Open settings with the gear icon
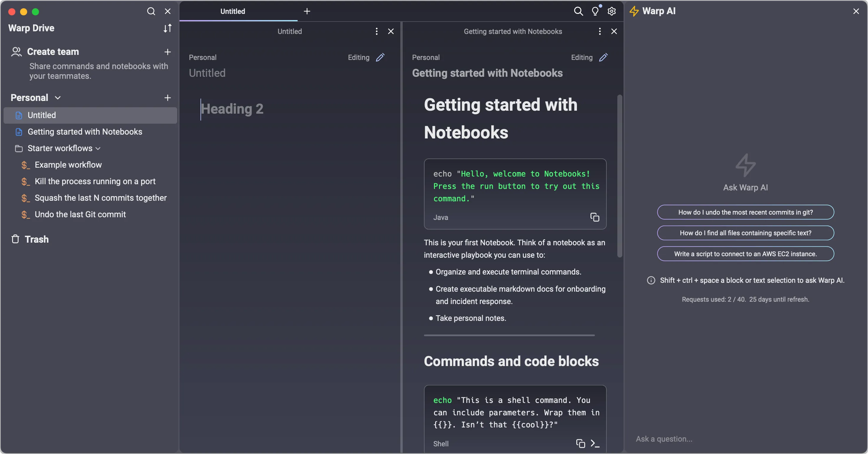868x454 pixels. click(x=611, y=12)
